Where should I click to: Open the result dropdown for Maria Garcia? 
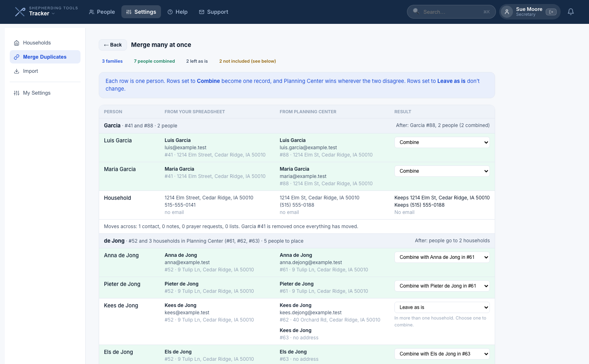(442, 171)
